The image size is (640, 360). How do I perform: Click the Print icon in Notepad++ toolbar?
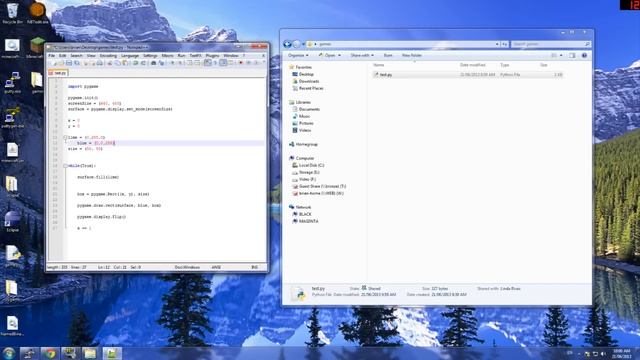[x=100, y=63]
